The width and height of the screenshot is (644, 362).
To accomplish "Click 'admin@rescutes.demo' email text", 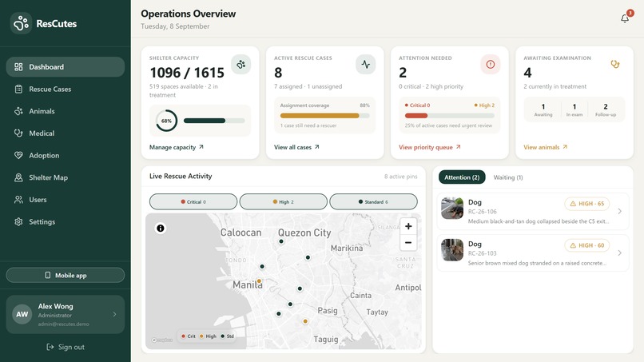I will pyautogui.click(x=64, y=324).
